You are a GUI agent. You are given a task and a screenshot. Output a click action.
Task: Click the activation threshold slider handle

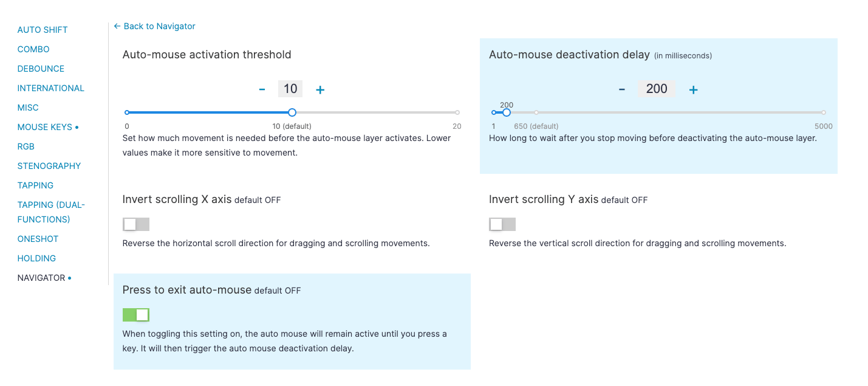tap(292, 112)
